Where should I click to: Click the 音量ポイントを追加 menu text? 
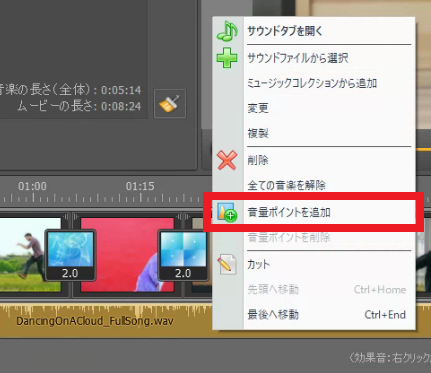[289, 212]
